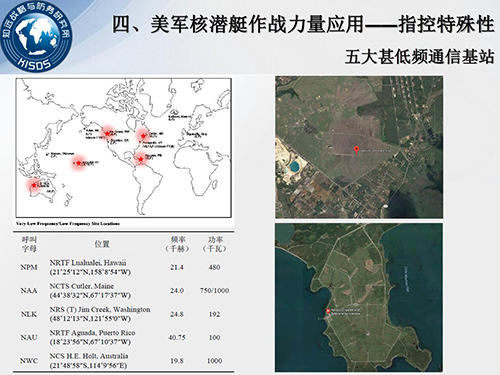
Task: Click red map pin in upper satellite image
Action: [x=356, y=150]
